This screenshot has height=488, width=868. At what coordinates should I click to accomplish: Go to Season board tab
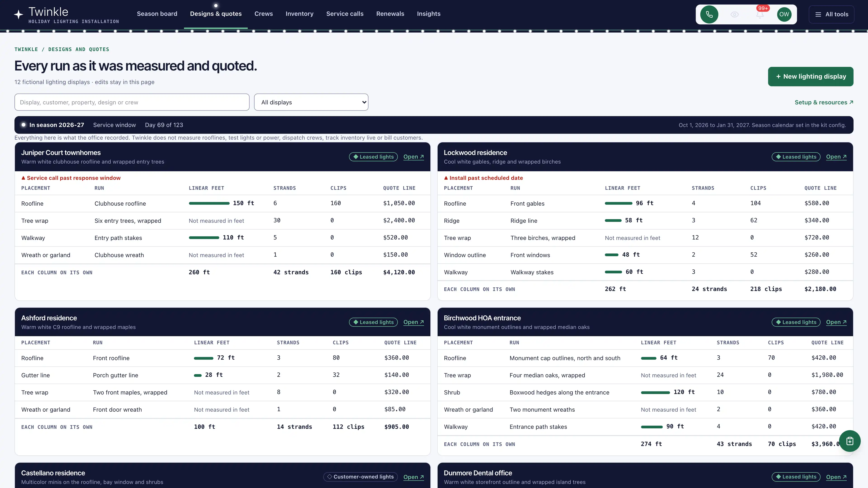[x=157, y=14]
